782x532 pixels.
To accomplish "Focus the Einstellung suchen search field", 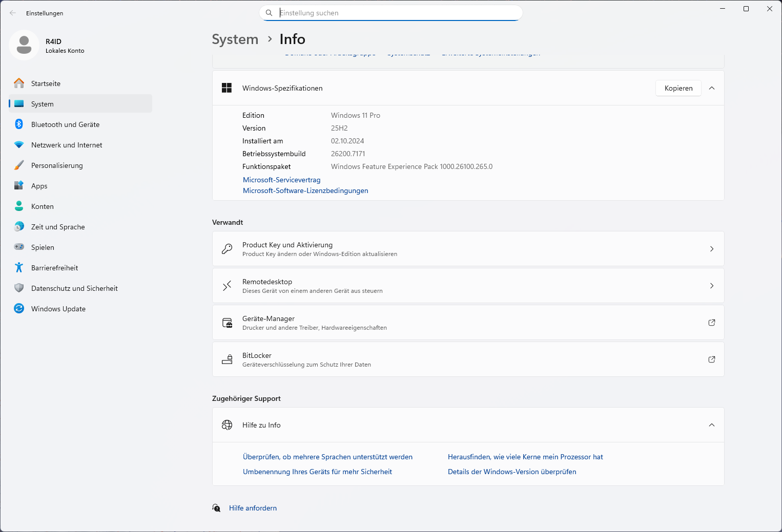I will coord(395,13).
